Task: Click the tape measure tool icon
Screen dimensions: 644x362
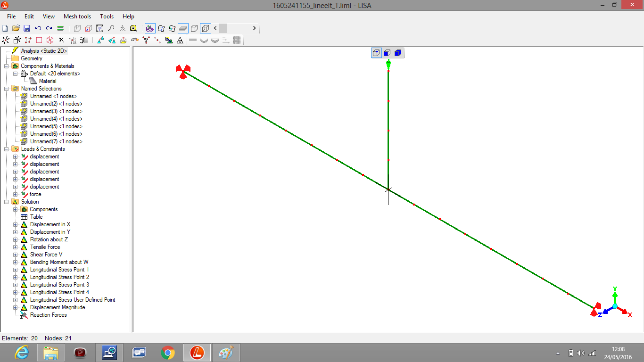Action: click(133, 28)
